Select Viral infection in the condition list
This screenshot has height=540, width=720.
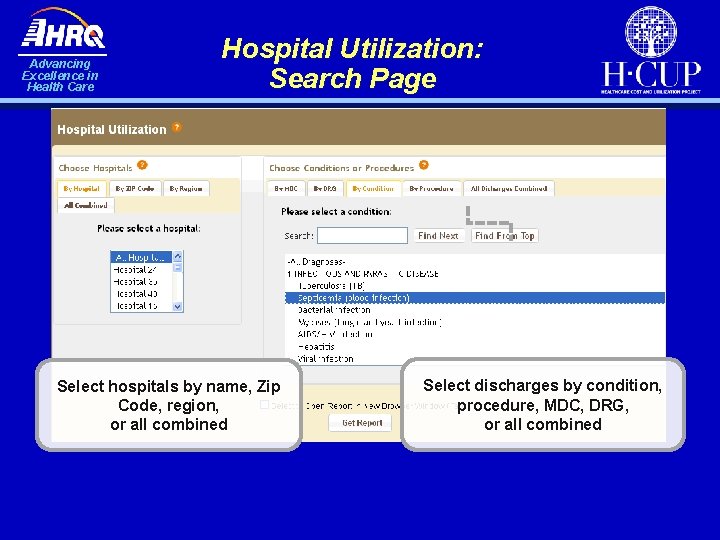475,359
